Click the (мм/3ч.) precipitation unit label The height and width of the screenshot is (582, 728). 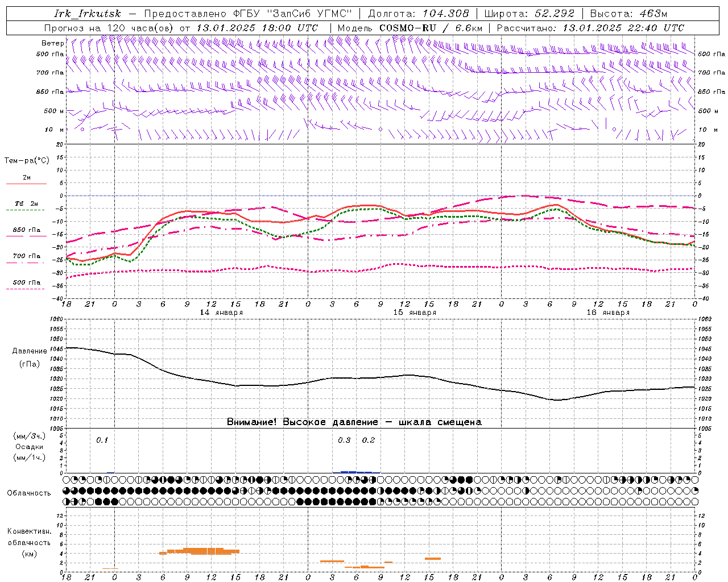(30, 436)
